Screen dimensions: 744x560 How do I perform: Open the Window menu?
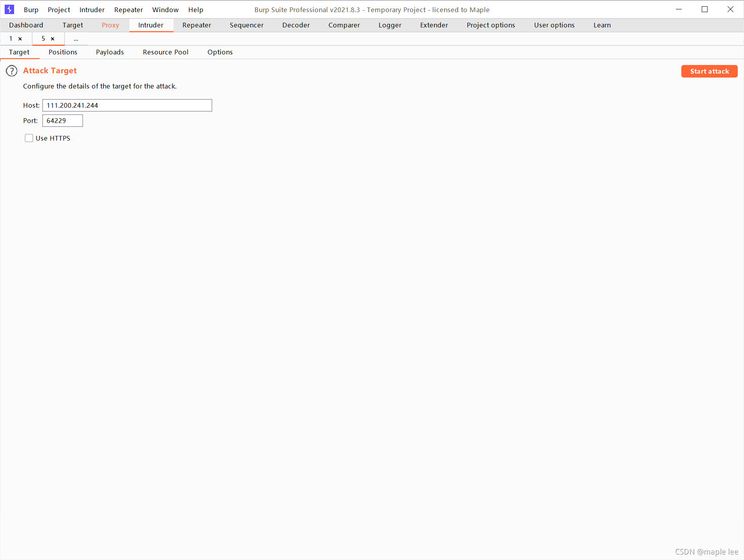pos(165,10)
